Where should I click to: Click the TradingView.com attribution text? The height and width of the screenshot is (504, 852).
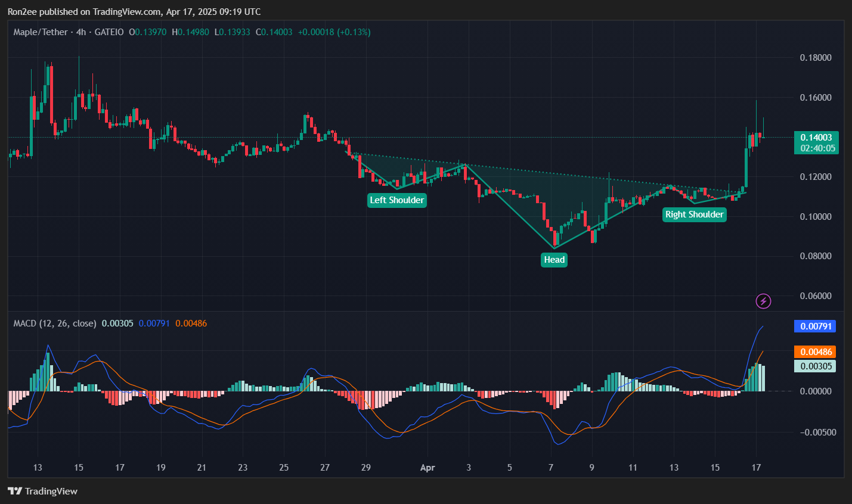click(x=127, y=11)
